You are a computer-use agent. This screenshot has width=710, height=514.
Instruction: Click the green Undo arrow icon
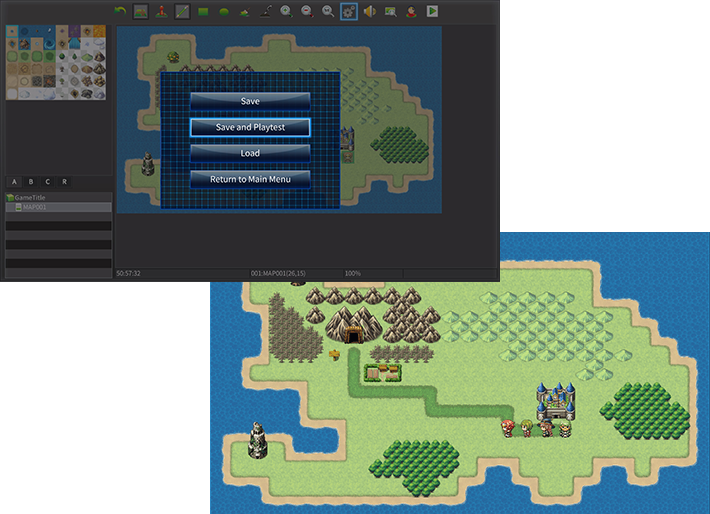(120, 11)
